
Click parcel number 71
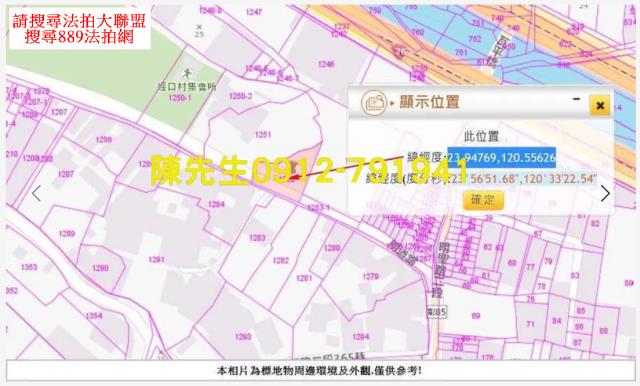pos(530,324)
